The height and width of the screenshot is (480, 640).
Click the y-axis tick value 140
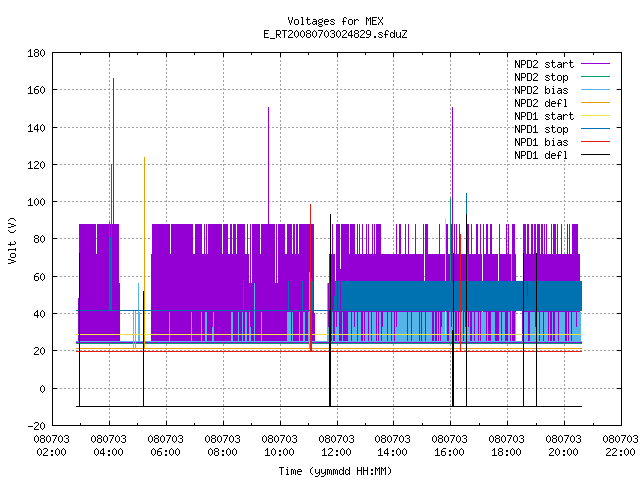pos(36,128)
